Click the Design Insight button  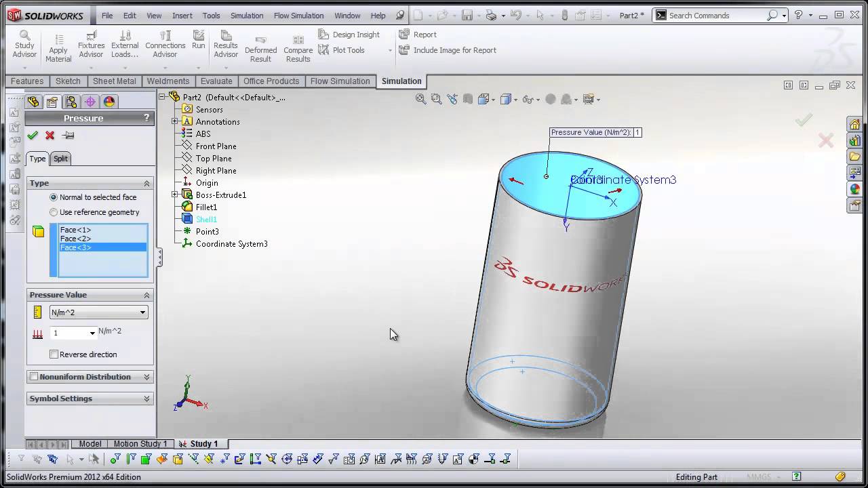349,35
